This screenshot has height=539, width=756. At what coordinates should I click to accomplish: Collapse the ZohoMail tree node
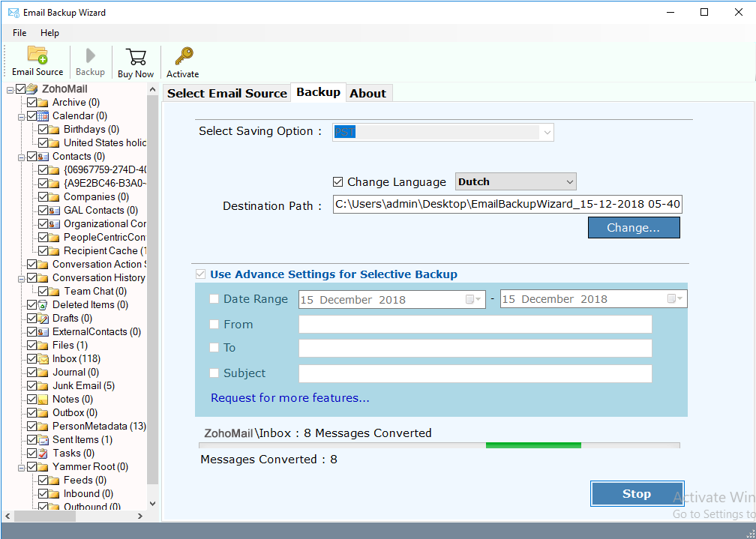[10, 90]
